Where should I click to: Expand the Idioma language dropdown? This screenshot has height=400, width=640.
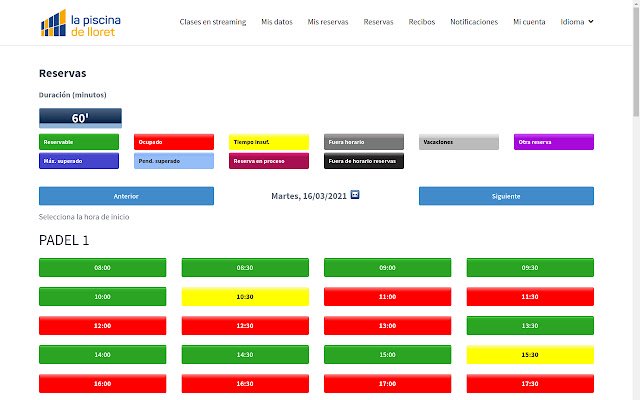point(576,22)
